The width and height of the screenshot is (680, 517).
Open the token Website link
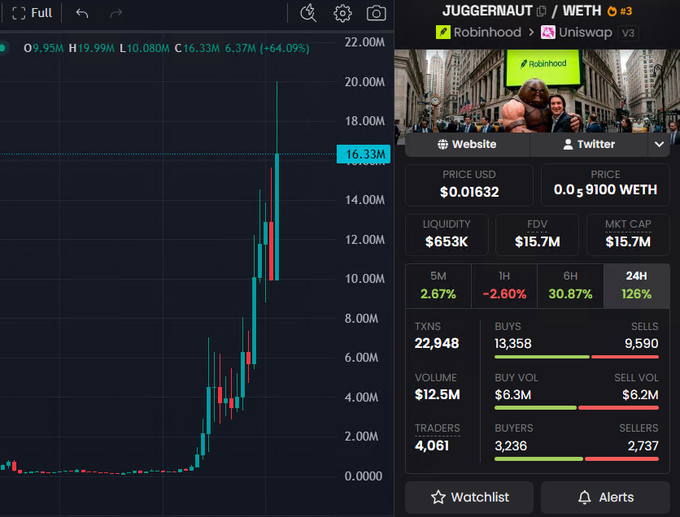pos(467,144)
